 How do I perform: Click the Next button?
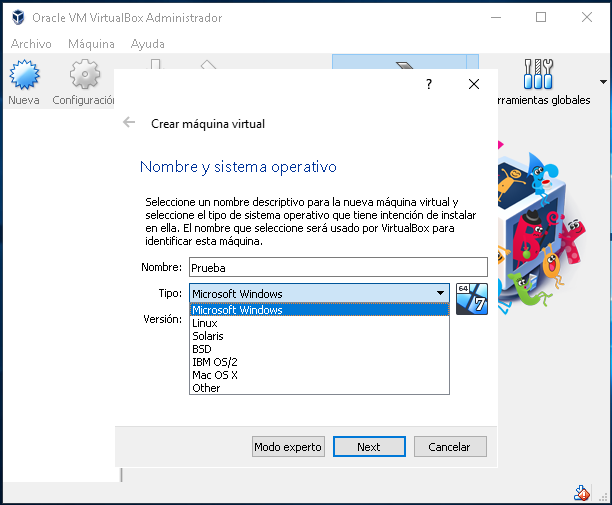click(x=369, y=446)
